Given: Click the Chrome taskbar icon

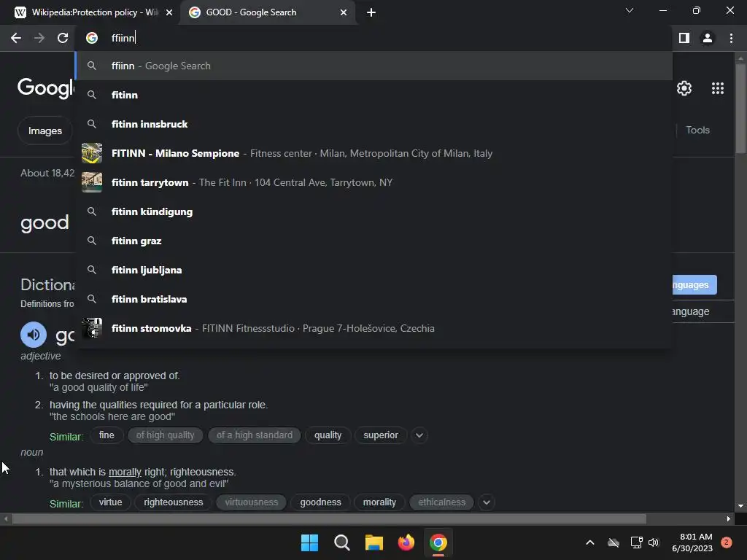Looking at the screenshot, I should pyautogui.click(x=438, y=542).
